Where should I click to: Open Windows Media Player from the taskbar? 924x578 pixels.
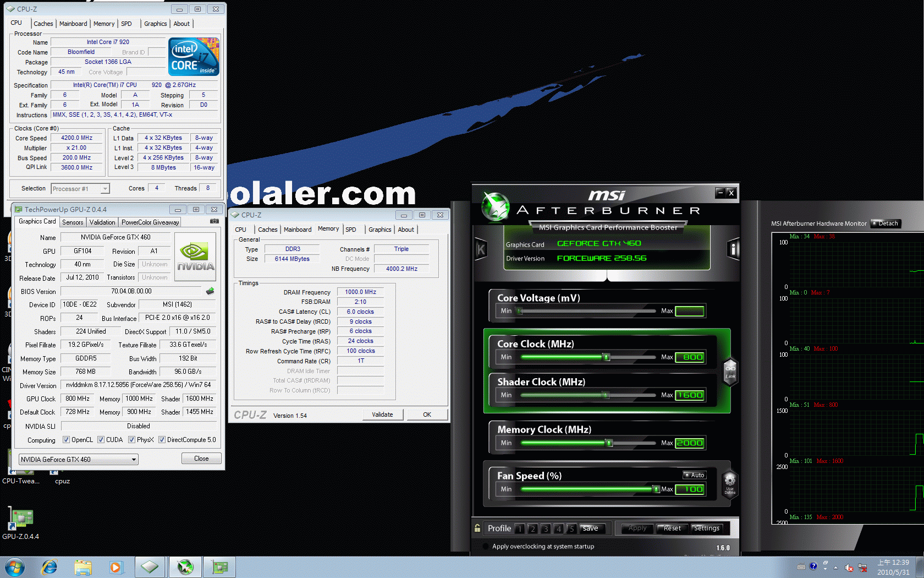(116, 567)
